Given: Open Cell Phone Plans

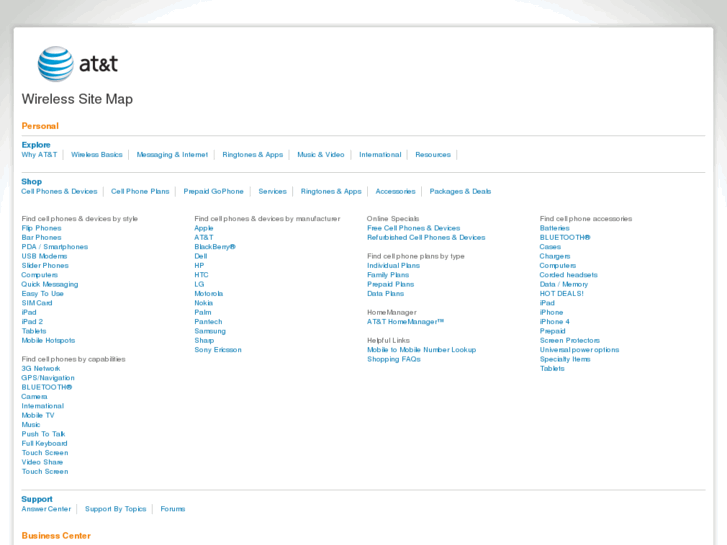Looking at the screenshot, I should coord(140,191).
